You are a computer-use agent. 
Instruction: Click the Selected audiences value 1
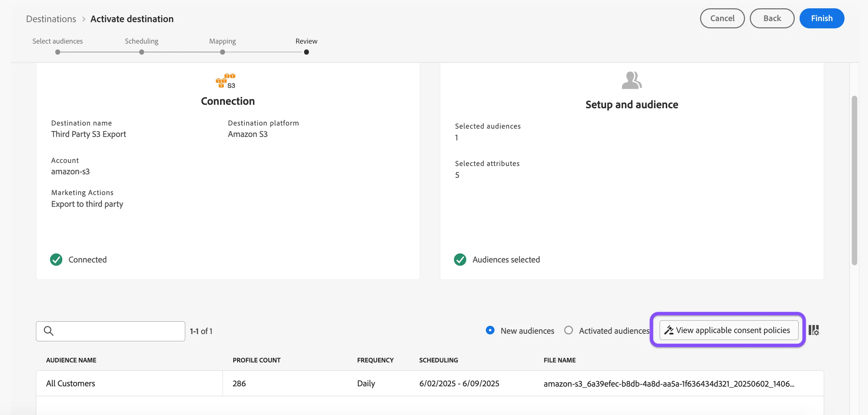pos(456,138)
